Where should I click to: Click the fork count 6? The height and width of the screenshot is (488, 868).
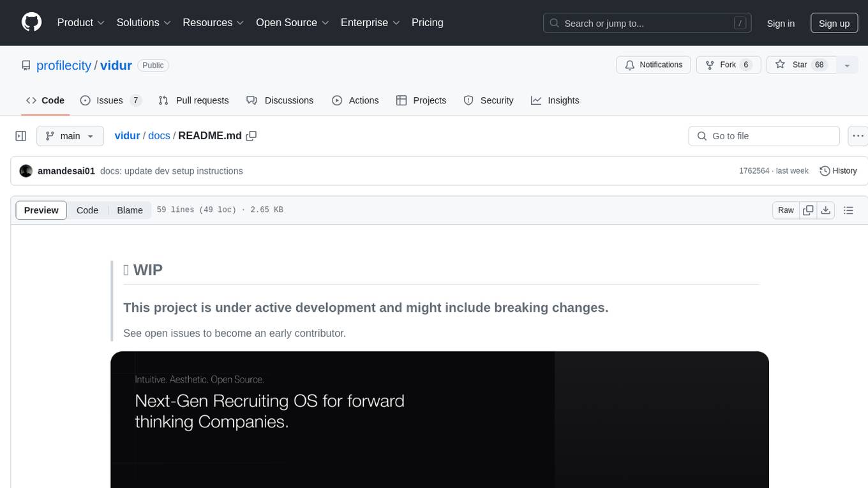click(746, 65)
